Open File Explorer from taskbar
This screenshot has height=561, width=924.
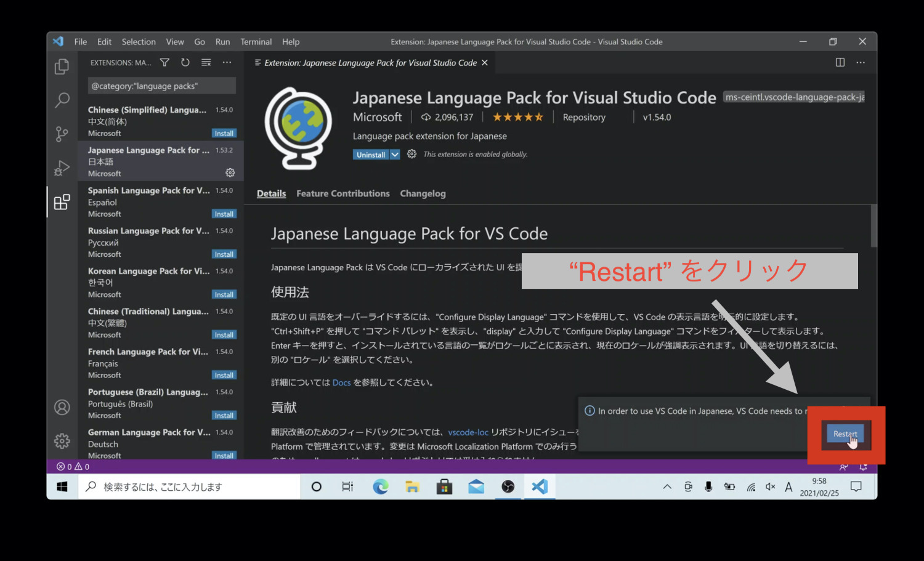click(412, 486)
